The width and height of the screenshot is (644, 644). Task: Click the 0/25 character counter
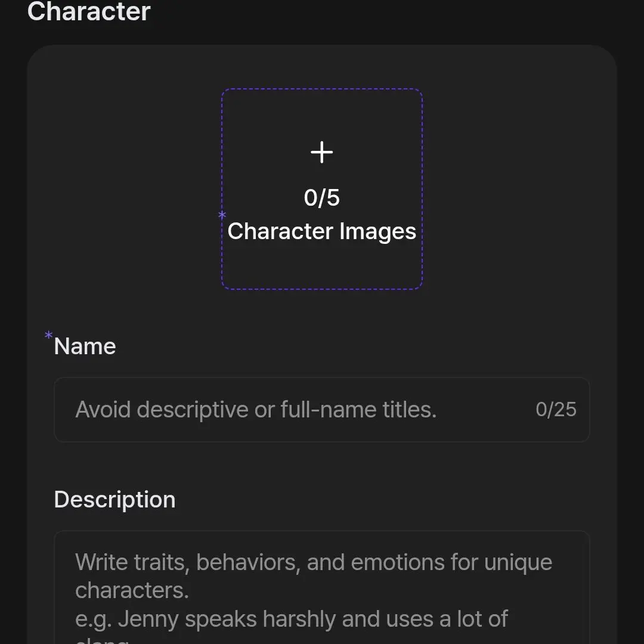(556, 410)
